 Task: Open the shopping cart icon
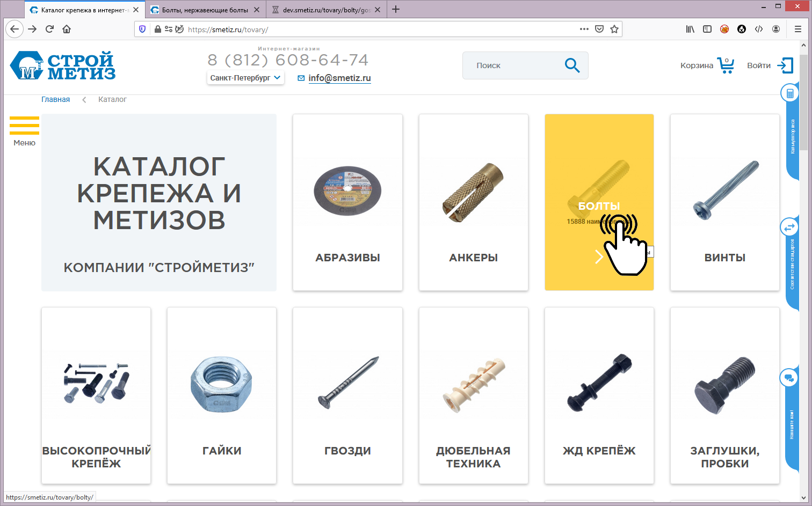point(726,65)
